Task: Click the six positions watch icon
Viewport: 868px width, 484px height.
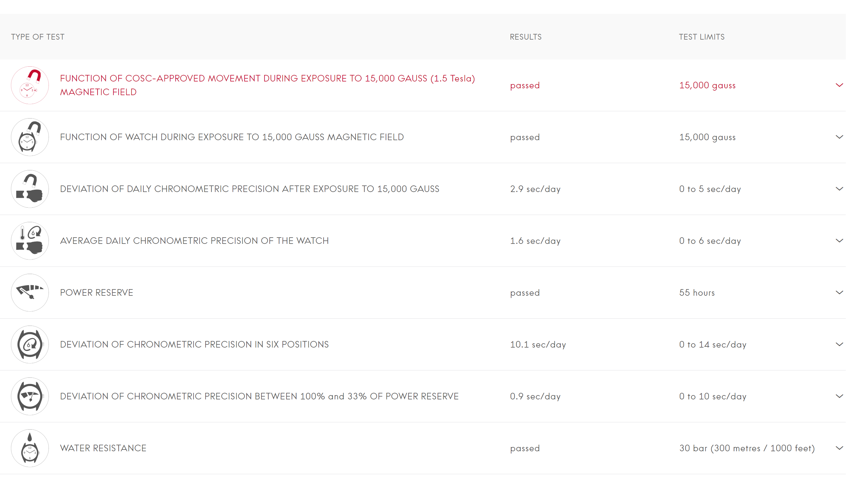Action: [x=30, y=345]
